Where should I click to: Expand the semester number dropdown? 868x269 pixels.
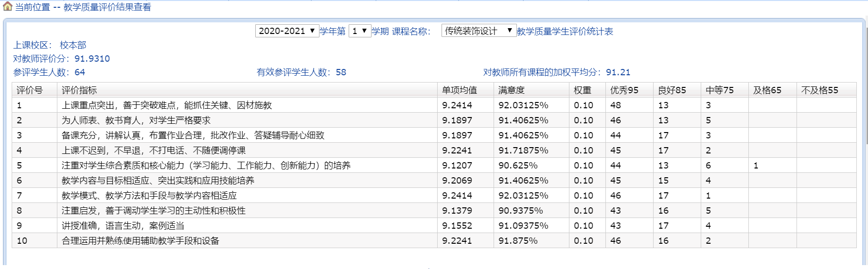[x=360, y=31]
